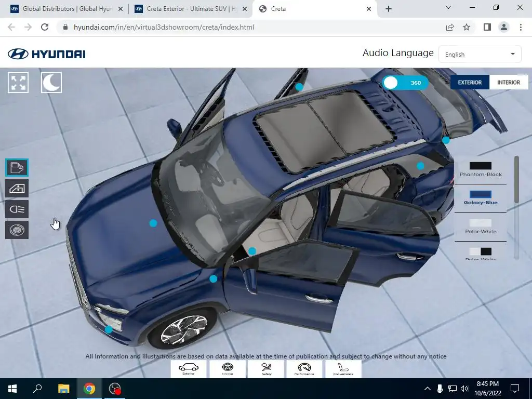Screen dimensions: 532x399
Task: Go forward in browser history
Action: 28,27
